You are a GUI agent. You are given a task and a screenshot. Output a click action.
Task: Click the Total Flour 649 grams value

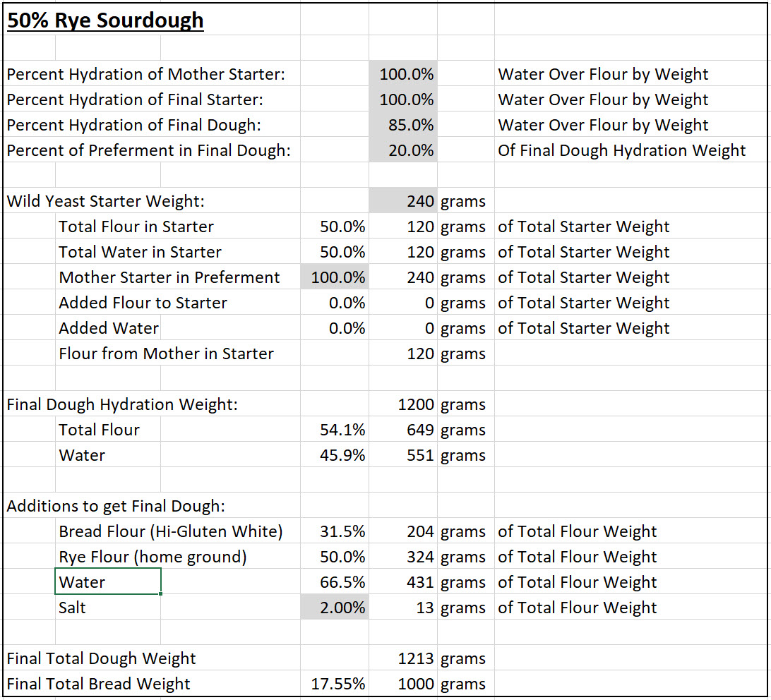pyautogui.click(x=403, y=430)
